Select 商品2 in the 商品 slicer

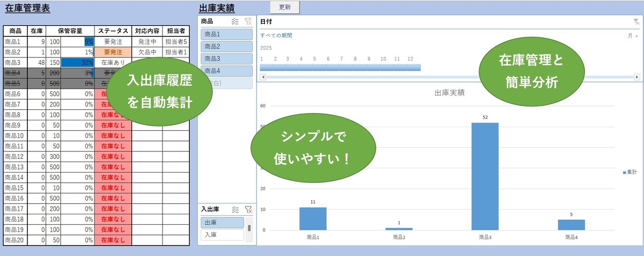(x=227, y=46)
